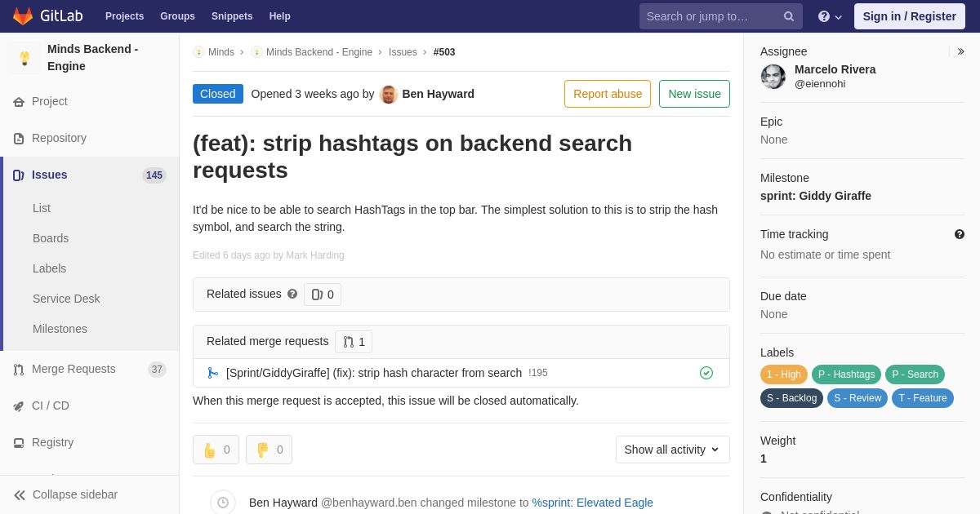The height and width of the screenshot is (514, 980).
Task: Click the merge request branch icon
Action: pyautogui.click(x=213, y=373)
